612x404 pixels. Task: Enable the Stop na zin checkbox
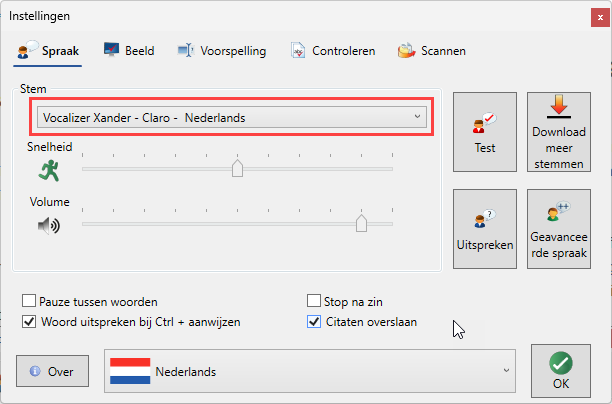click(x=314, y=301)
